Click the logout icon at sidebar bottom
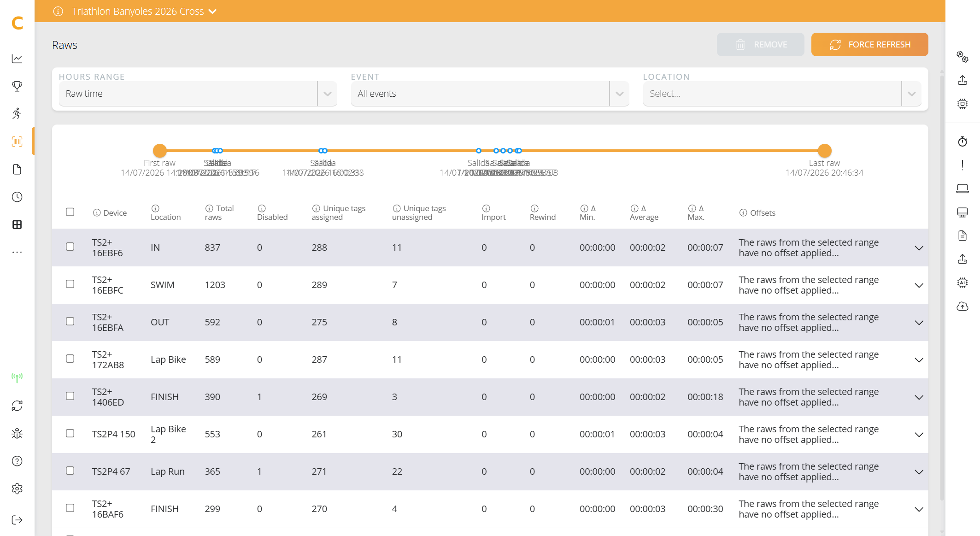 [17, 520]
